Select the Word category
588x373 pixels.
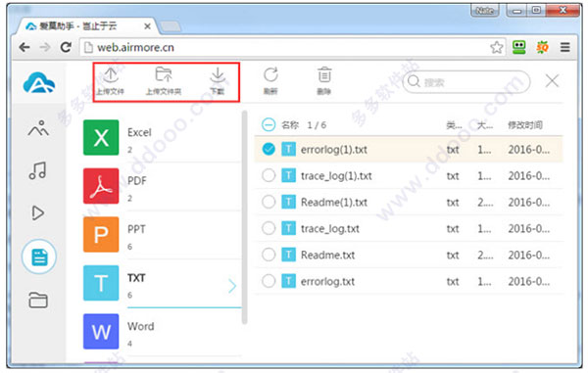click(x=162, y=332)
